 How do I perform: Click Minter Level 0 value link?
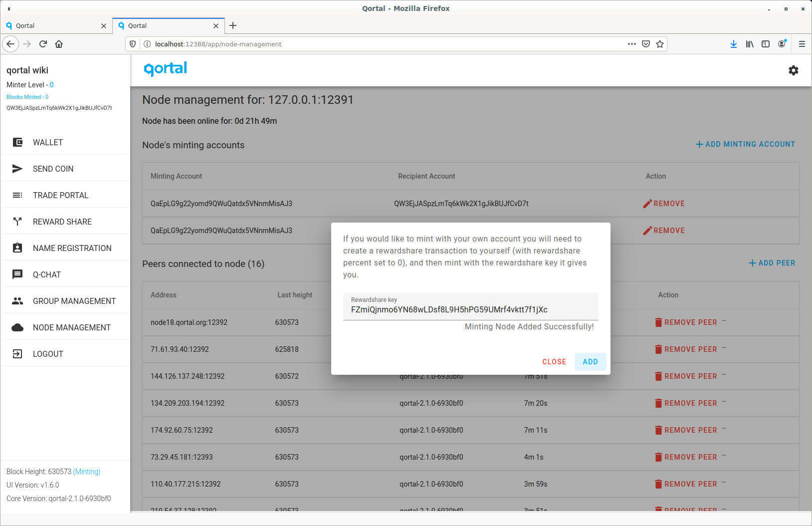pyautogui.click(x=52, y=85)
